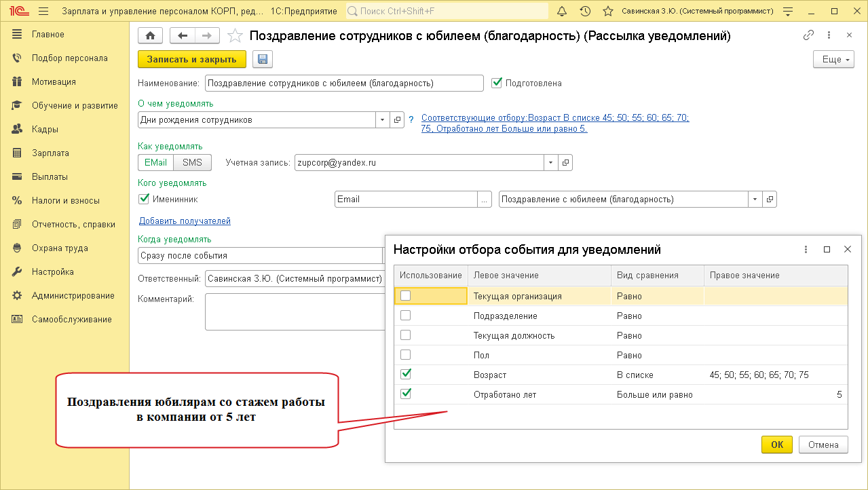Viewport: 868px width, 490px height.
Task: Click the back arrow navigation button
Action: 182,36
